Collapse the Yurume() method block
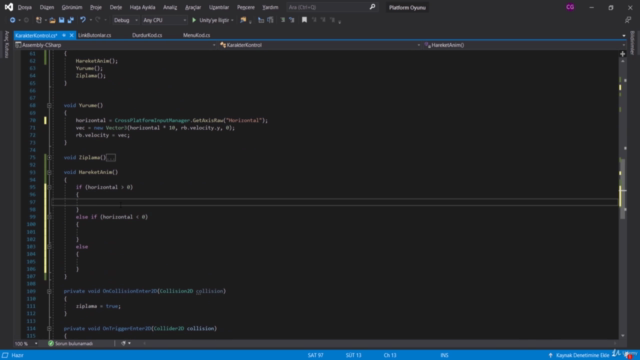Image resolution: width=640 pixels, height=360 pixels. point(49,106)
